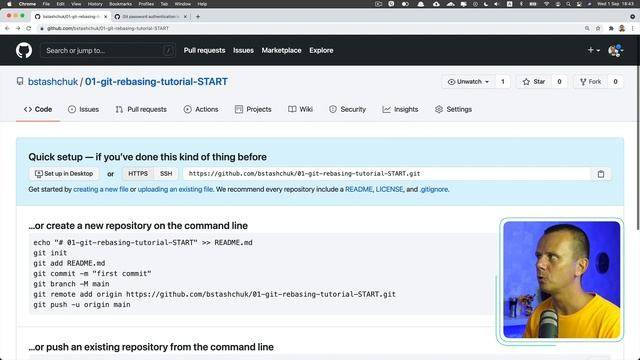Open the History menu
The height and width of the screenshot is (360, 640).
click(95, 4)
